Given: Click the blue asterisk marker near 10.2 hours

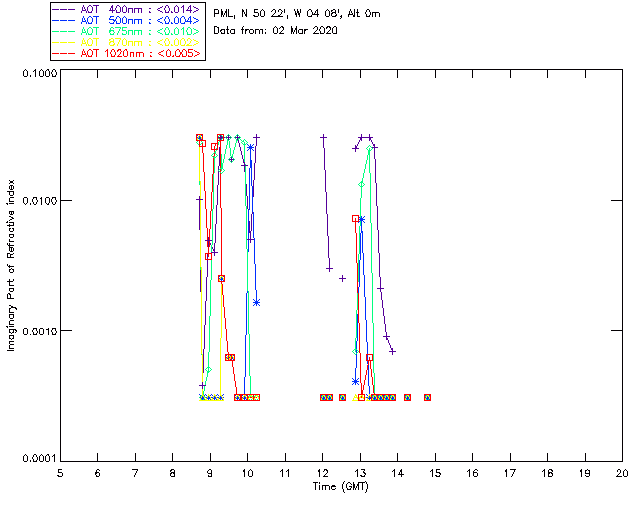Looking at the screenshot, I should (x=256, y=303).
